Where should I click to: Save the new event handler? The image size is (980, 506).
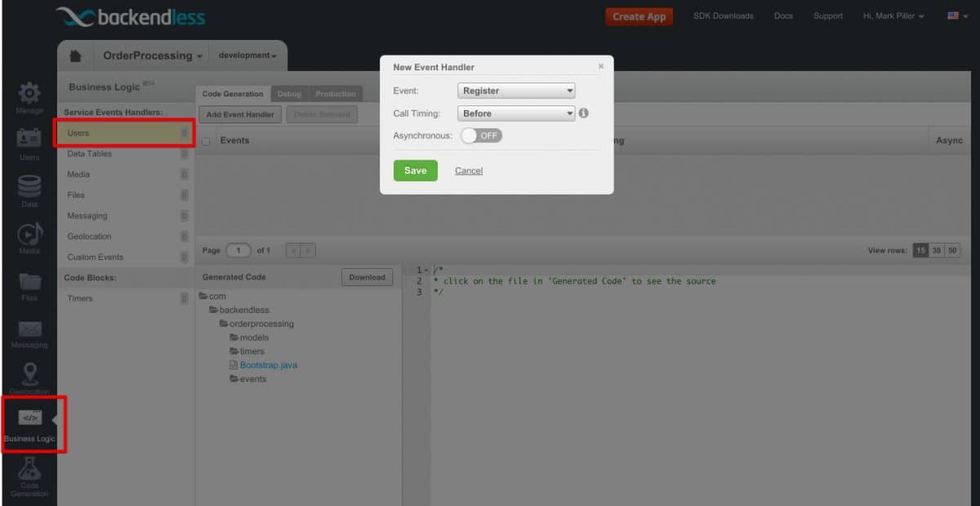[x=415, y=170]
